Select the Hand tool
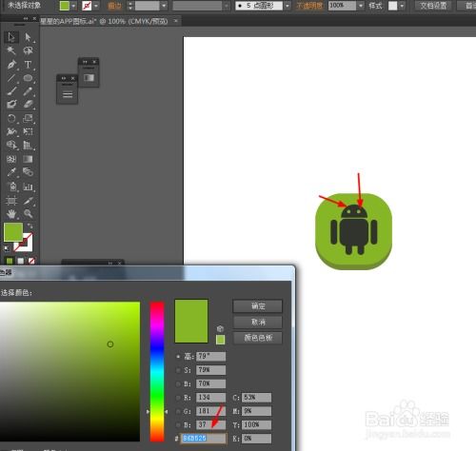The width and height of the screenshot is (476, 451). coord(11,214)
